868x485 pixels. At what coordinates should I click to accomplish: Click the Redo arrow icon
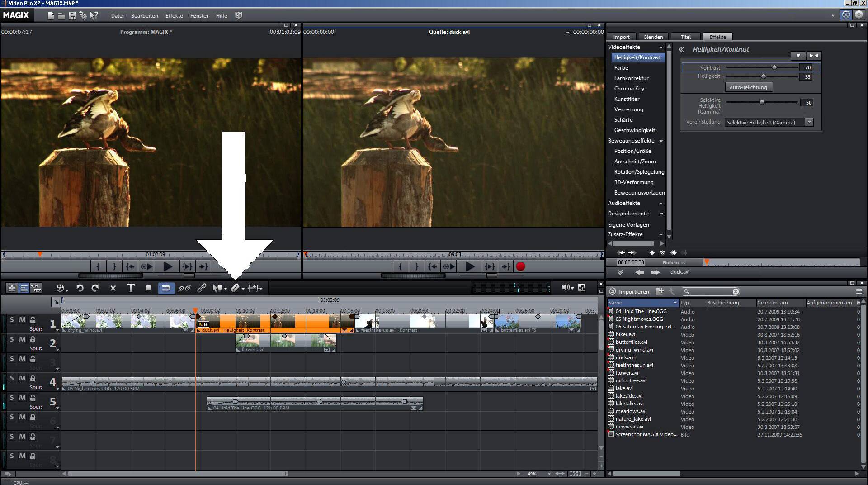pos(95,288)
